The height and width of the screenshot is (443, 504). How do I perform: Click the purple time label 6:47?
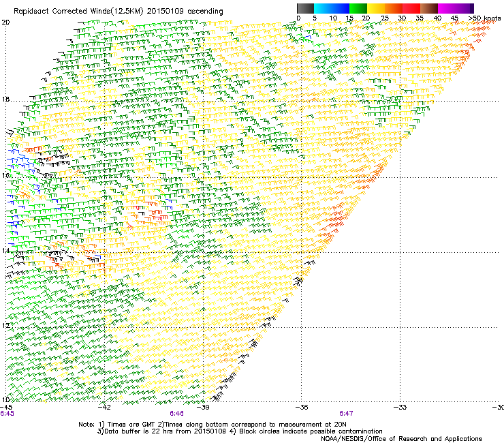coord(346,414)
